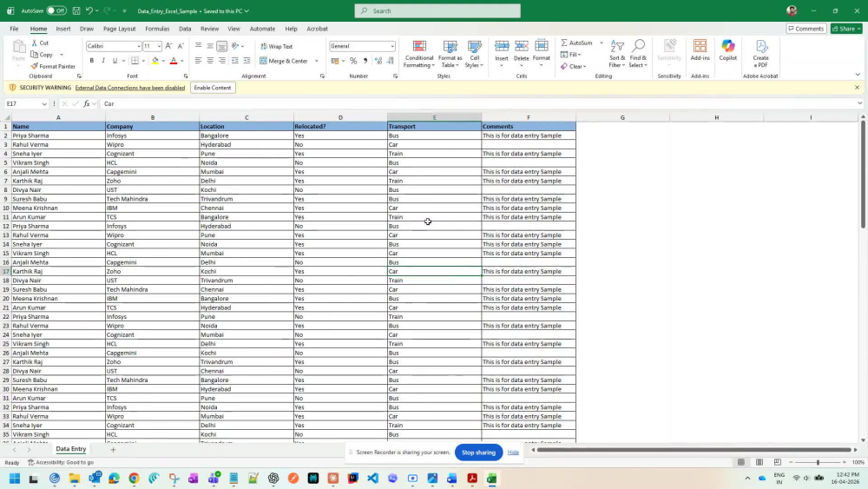Image resolution: width=868 pixels, height=489 pixels.
Task: Click Enable Content button
Action: (x=213, y=88)
